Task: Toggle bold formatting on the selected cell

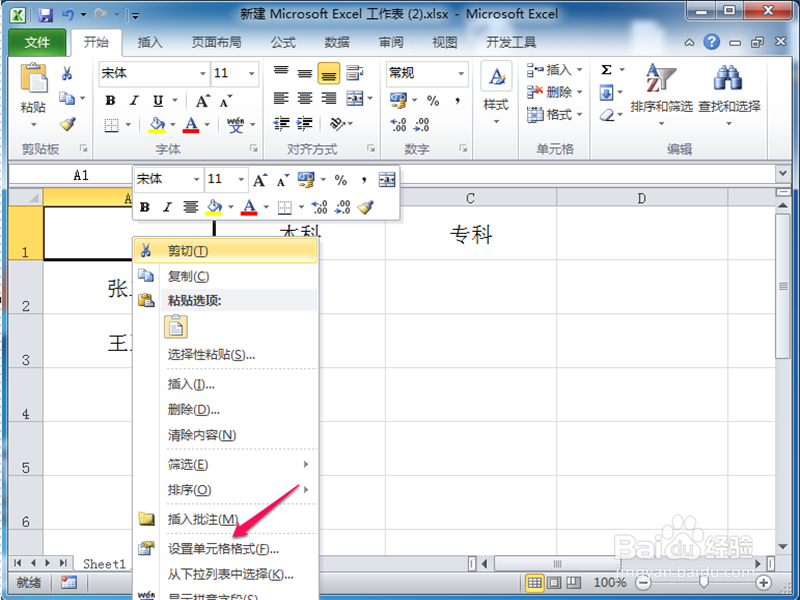Action: 110,100
